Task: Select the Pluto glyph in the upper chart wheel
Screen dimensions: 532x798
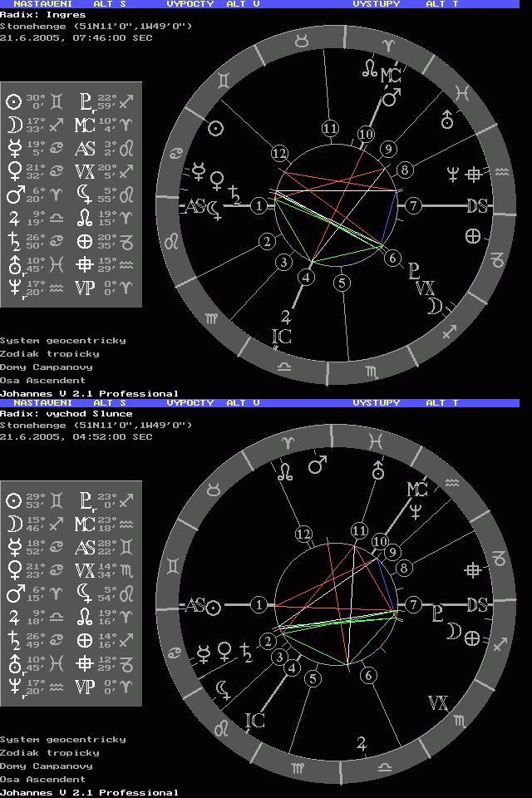Action: coord(414,270)
